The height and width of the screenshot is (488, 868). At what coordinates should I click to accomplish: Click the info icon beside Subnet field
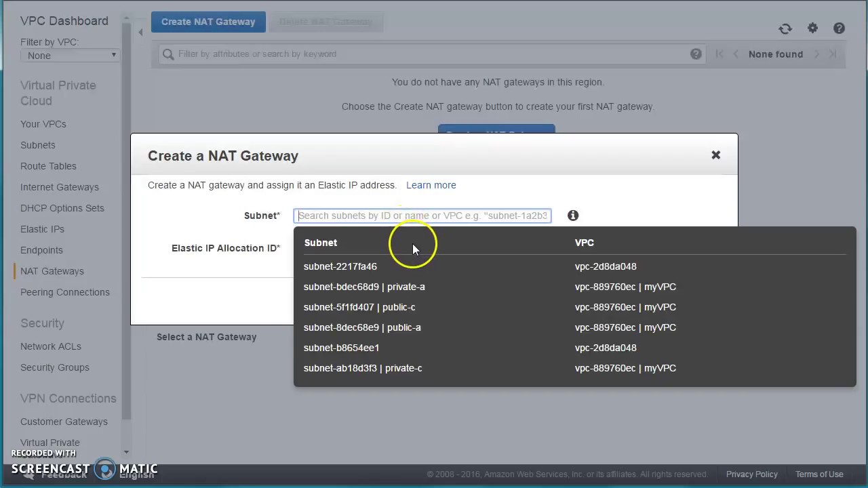click(573, 216)
